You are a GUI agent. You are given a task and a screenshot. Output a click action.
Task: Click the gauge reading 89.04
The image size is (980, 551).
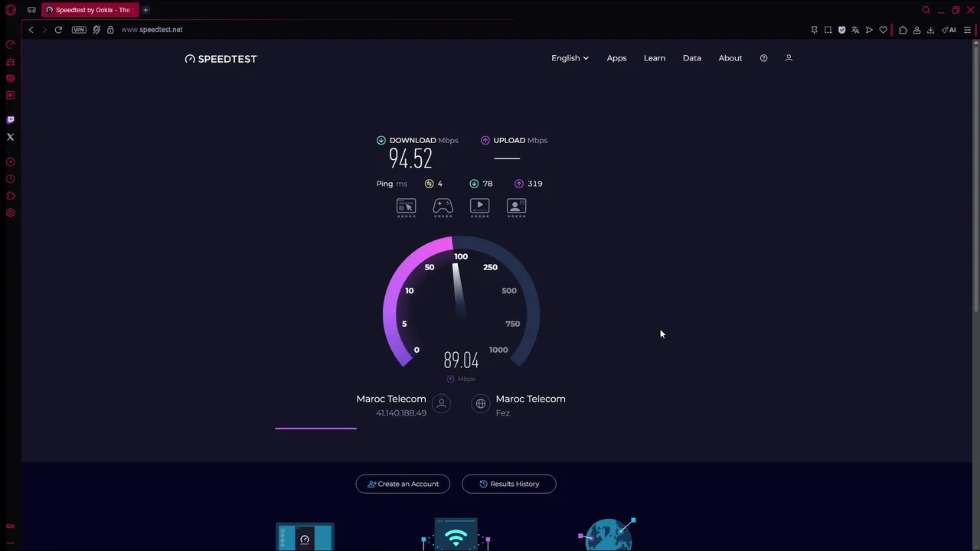(x=461, y=360)
